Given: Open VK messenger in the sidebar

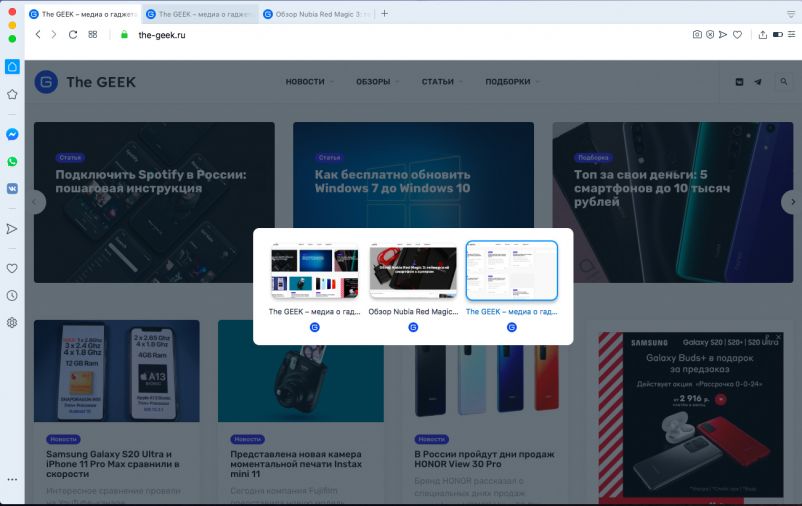Looking at the screenshot, I should coord(12,188).
